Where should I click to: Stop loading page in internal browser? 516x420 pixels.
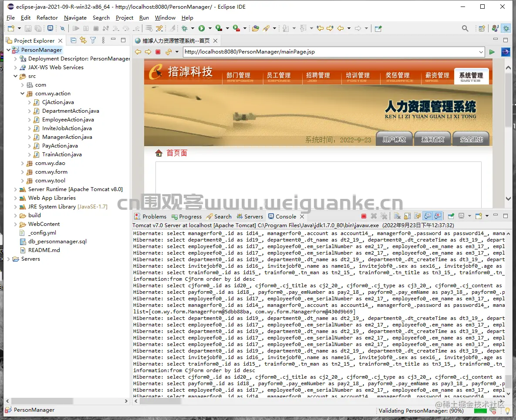pyautogui.click(x=158, y=52)
